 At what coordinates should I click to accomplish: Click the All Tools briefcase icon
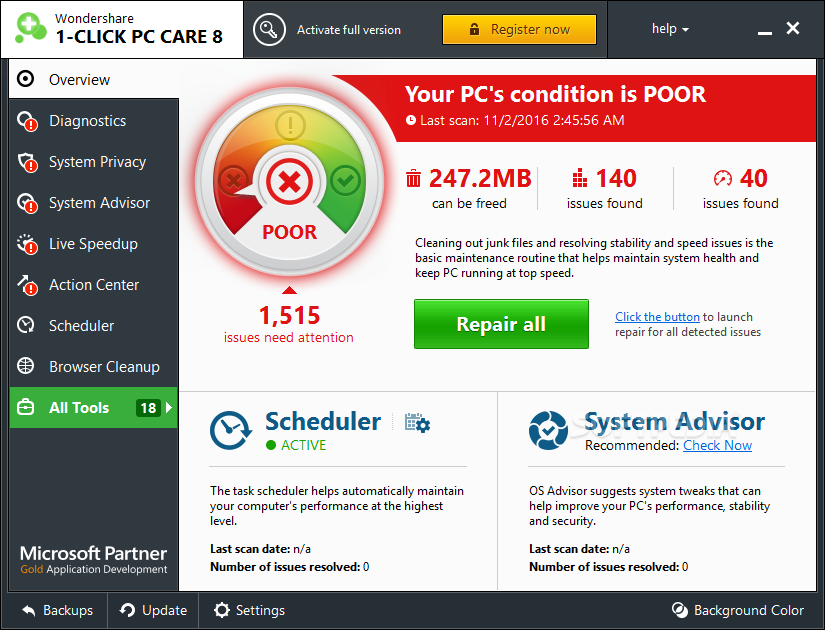[26, 407]
